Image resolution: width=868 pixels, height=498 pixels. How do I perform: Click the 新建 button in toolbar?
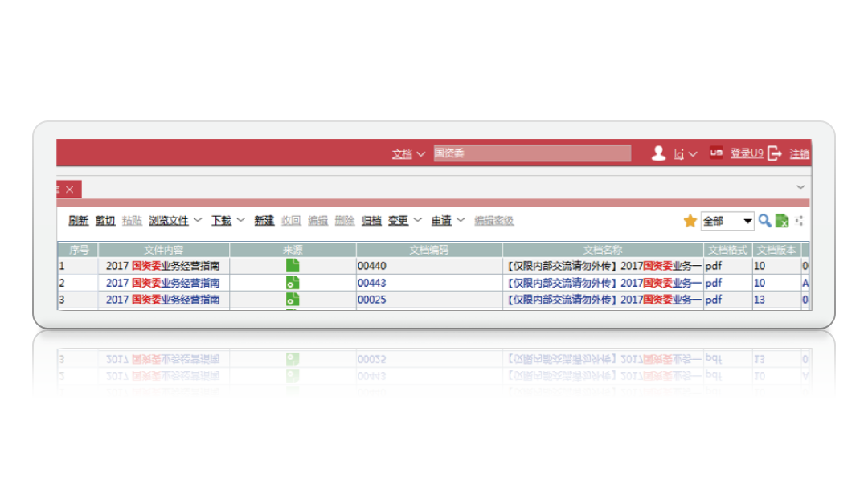[x=264, y=221]
